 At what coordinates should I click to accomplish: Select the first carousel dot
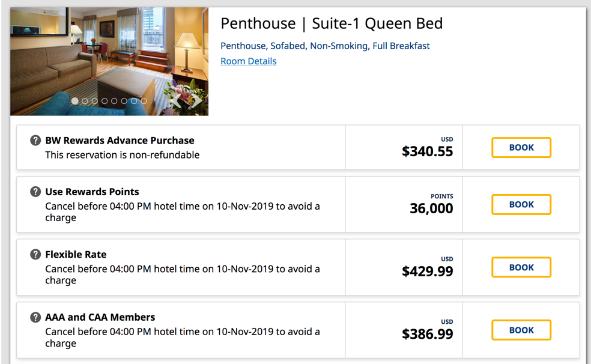[x=74, y=101]
